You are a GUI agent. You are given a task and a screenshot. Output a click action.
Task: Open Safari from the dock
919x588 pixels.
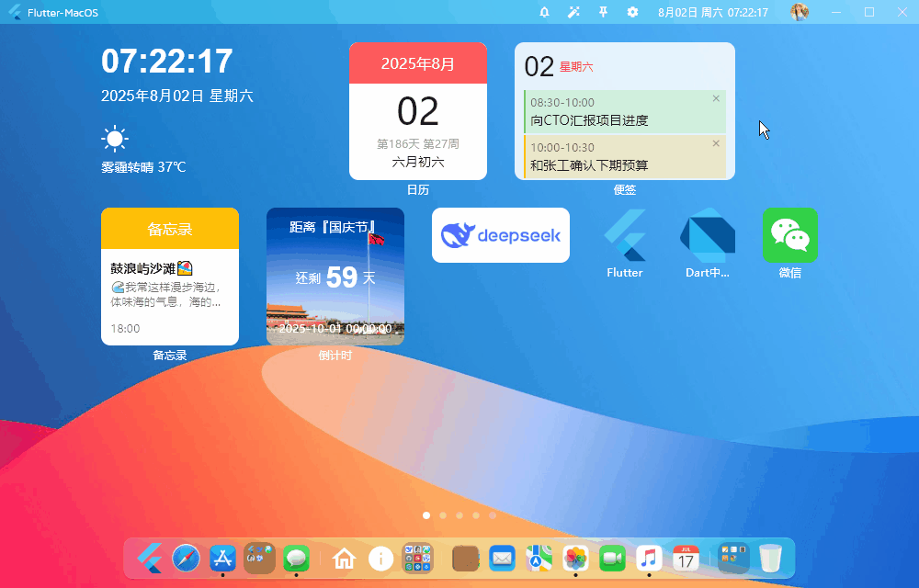(186, 558)
